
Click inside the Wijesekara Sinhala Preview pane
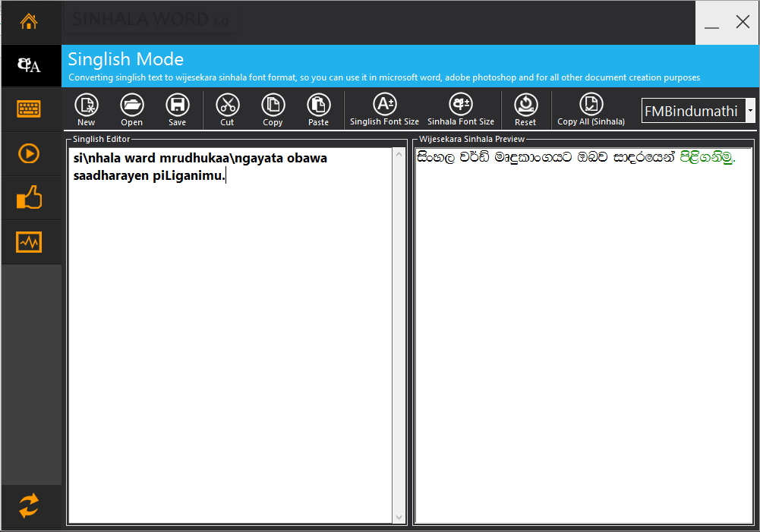point(584,335)
